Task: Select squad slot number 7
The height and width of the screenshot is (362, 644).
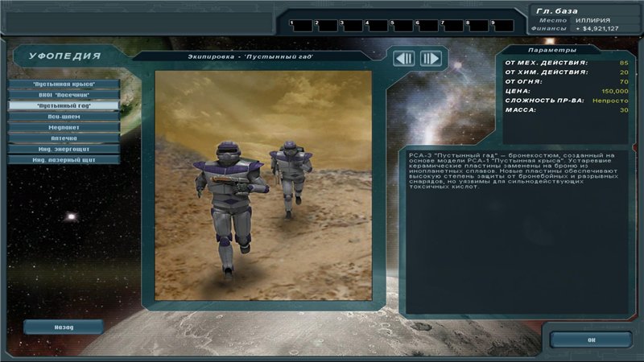Action: point(452,26)
